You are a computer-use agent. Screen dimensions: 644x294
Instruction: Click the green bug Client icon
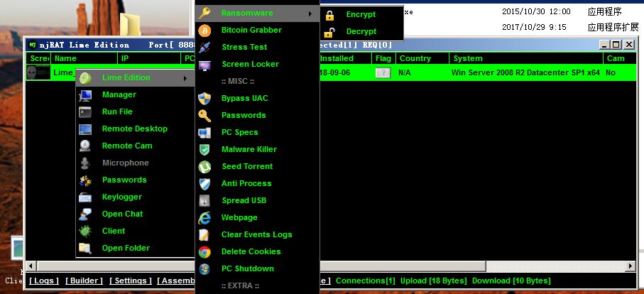click(x=85, y=232)
